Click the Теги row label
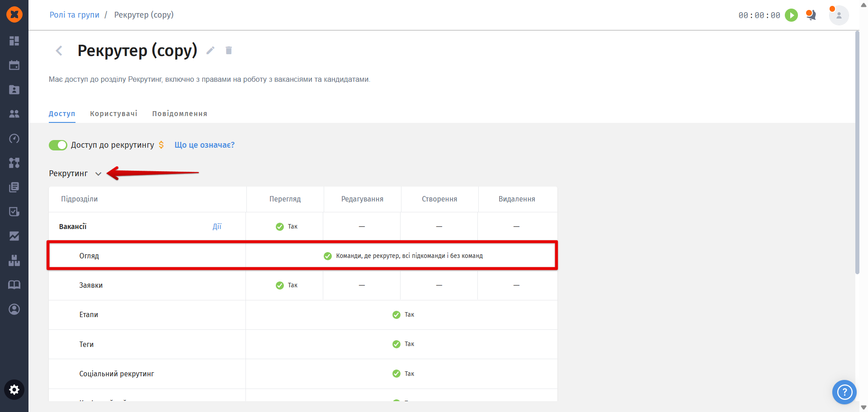This screenshot has width=868, height=412. (x=86, y=344)
